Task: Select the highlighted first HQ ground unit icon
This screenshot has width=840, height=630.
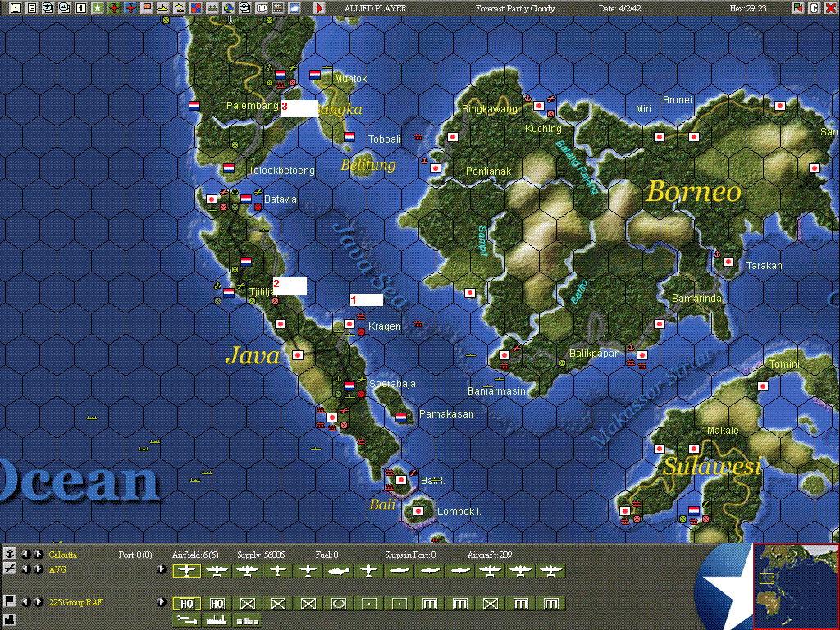Action: click(186, 604)
